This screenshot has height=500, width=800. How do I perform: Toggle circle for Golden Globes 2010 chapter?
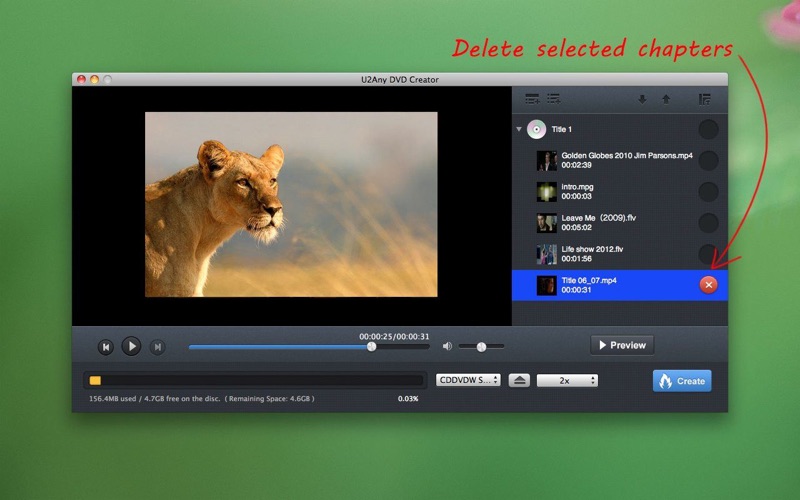click(708, 160)
